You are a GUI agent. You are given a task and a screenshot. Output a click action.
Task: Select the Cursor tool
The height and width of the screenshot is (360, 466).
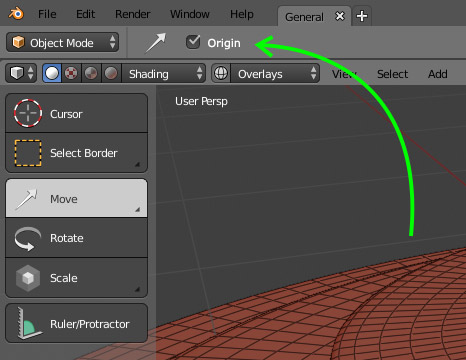(x=76, y=113)
